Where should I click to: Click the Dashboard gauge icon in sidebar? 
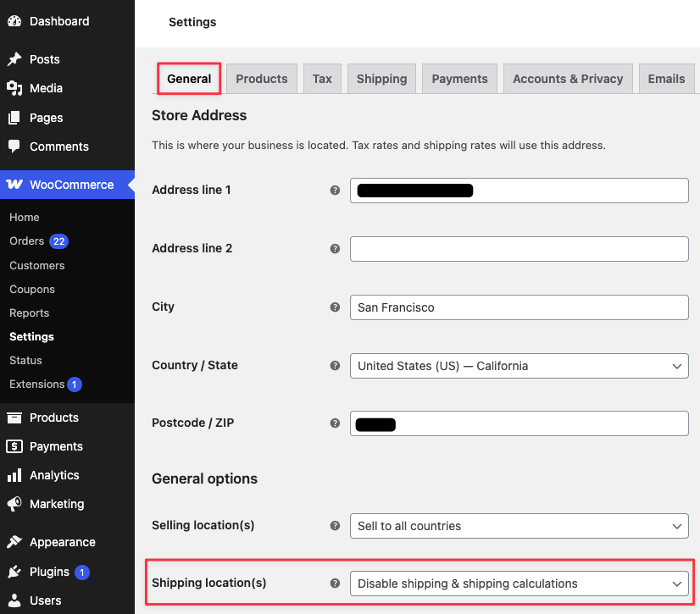[14, 21]
